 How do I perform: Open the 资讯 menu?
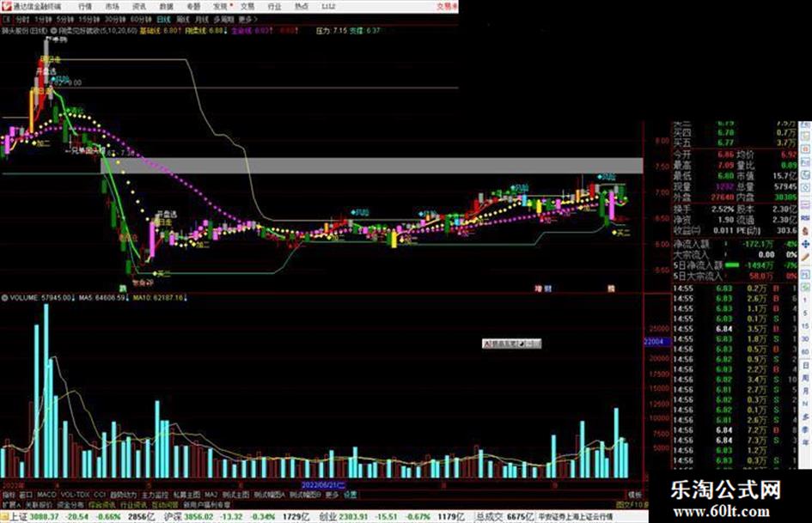pyautogui.click(x=139, y=7)
